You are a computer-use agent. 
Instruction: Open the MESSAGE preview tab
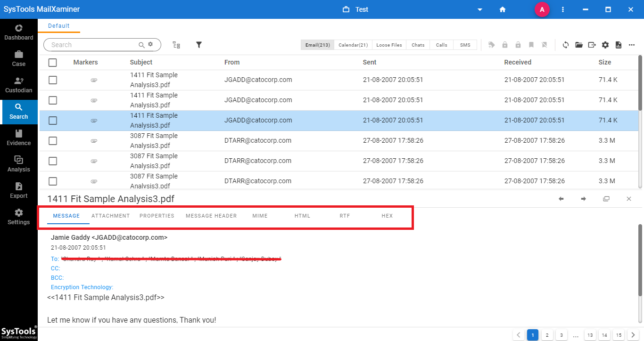click(x=66, y=216)
